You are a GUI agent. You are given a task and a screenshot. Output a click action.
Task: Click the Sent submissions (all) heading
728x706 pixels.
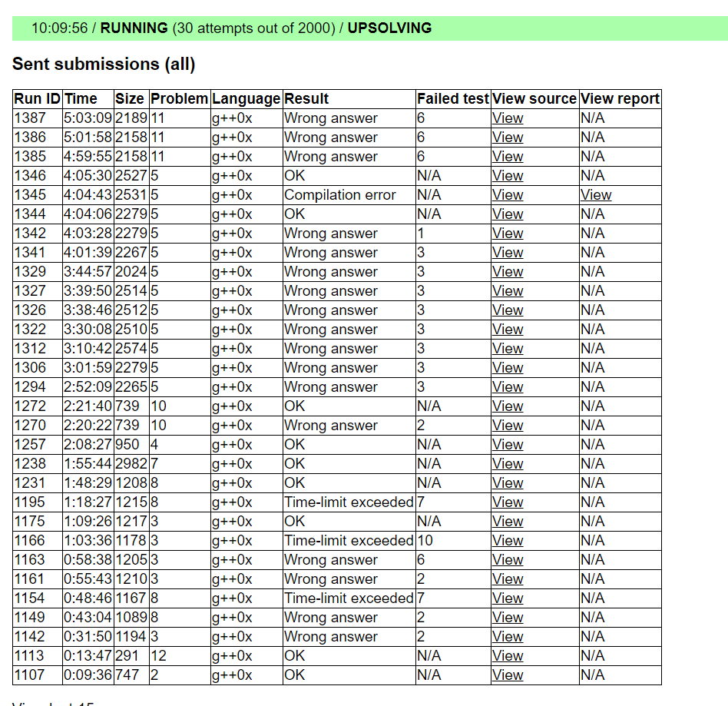(x=104, y=65)
